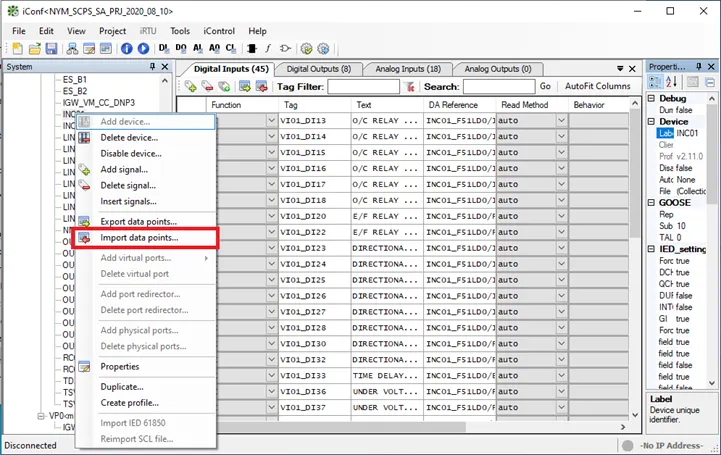Click Disconnected status text
721x455 pixels.
(30, 445)
